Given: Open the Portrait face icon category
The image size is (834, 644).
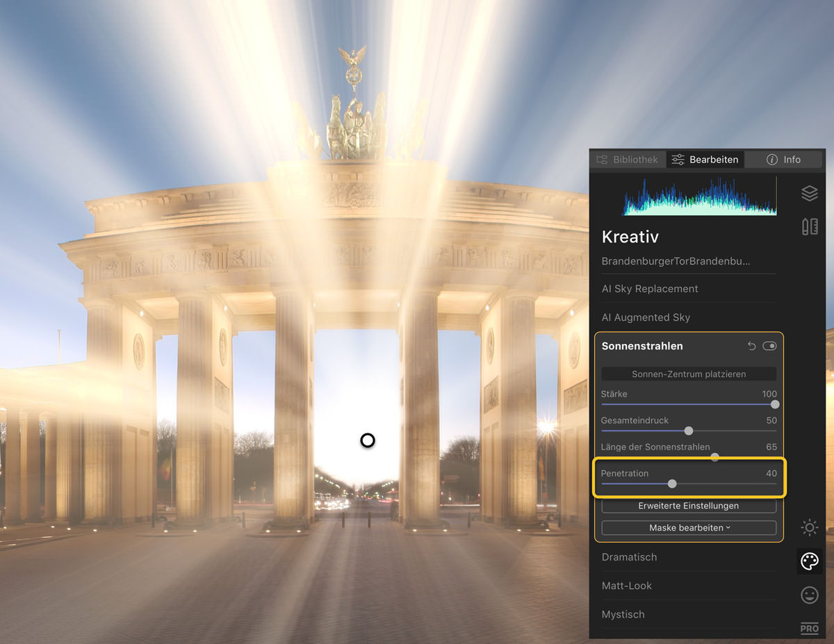Looking at the screenshot, I should (810, 595).
